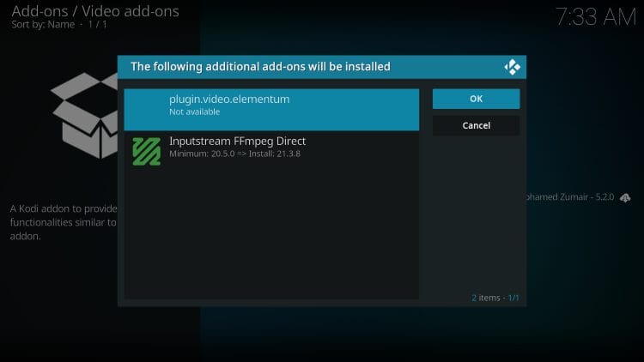The image size is (644, 362).
Task: Click the Kodi logo in dialog header
Action: [513, 67]
